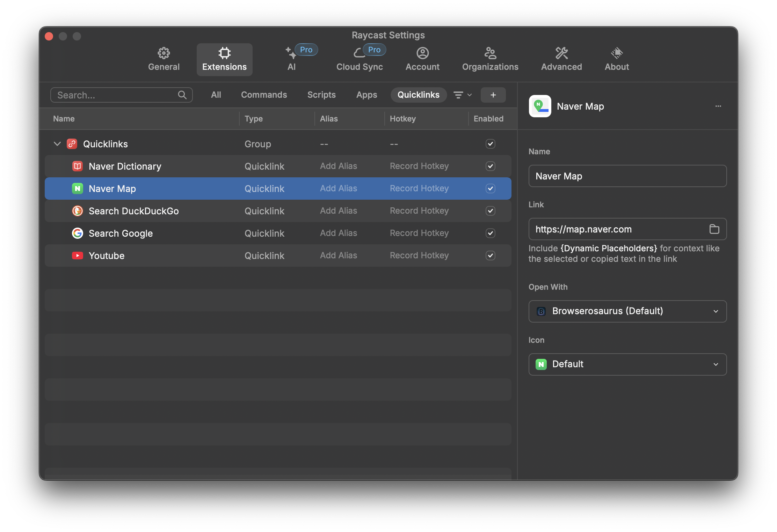Click the Naver Map detail header icon
777x532 pixels.
(540, 106)
